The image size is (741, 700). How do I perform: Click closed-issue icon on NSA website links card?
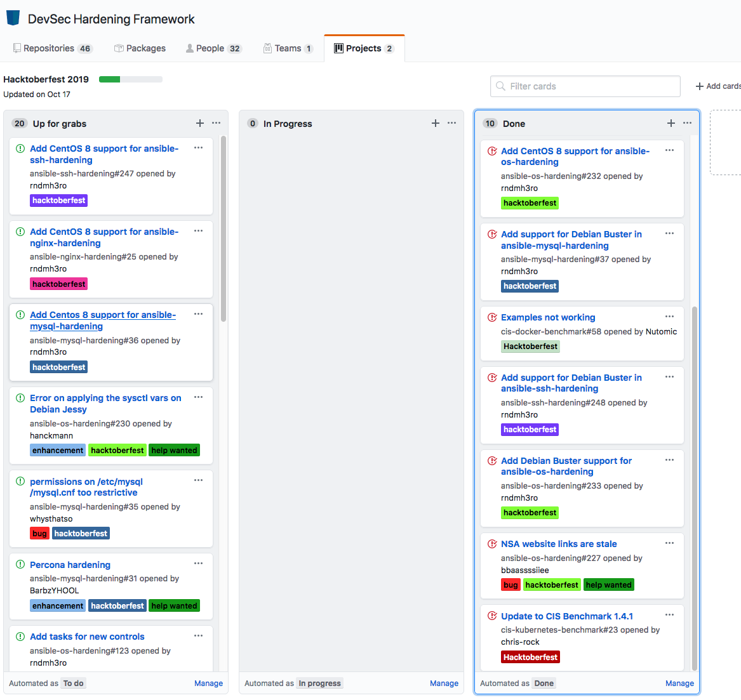point(492,544)
